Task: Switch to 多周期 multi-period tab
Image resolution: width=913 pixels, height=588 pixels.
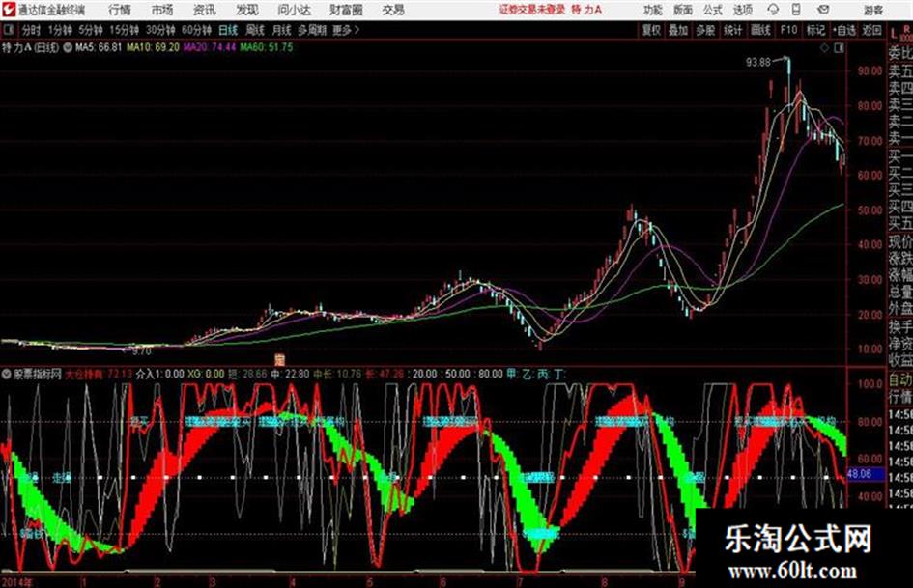Action: click(x=312, y=30)
